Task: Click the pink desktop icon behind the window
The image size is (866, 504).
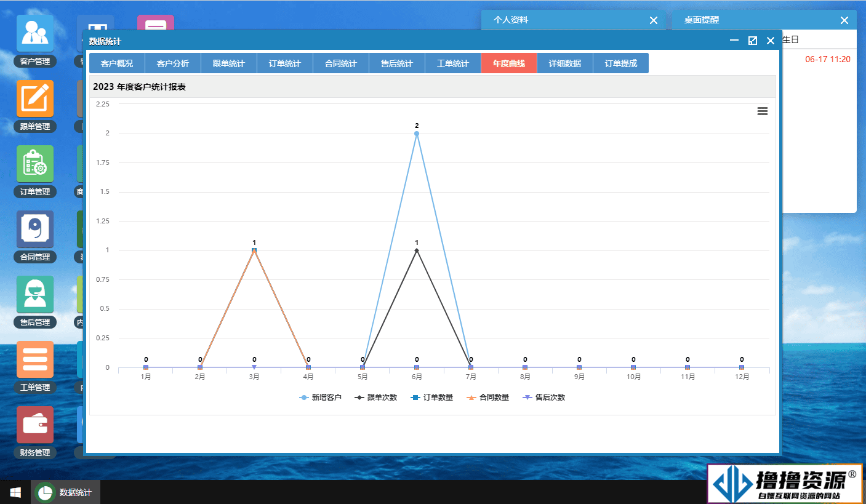Action: (x=156, y=22)
